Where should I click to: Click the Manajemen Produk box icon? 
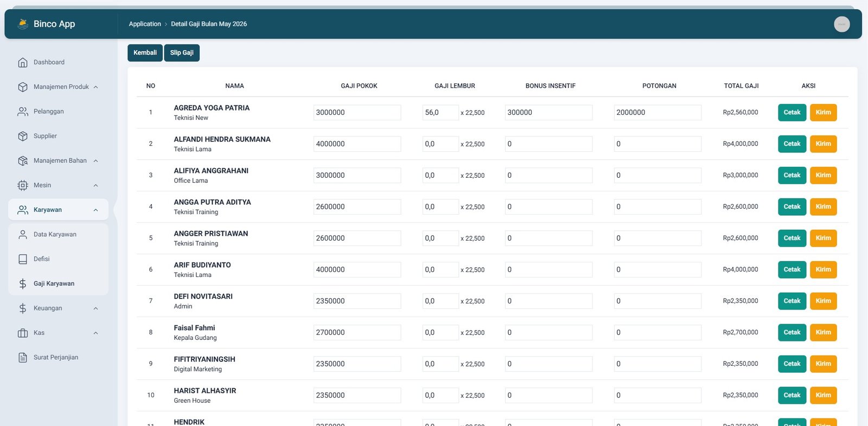(x=23, y=87)
